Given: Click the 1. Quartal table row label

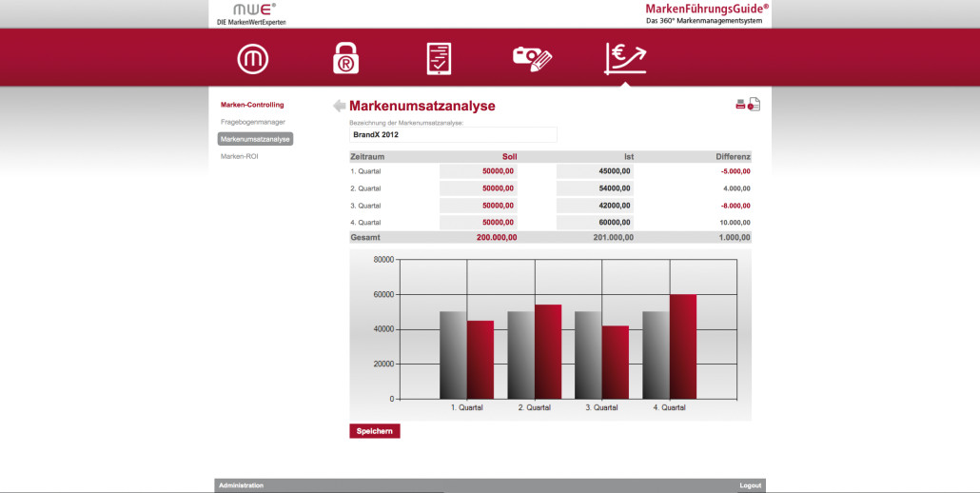Looking at the screenshot, I should (365, 171).
